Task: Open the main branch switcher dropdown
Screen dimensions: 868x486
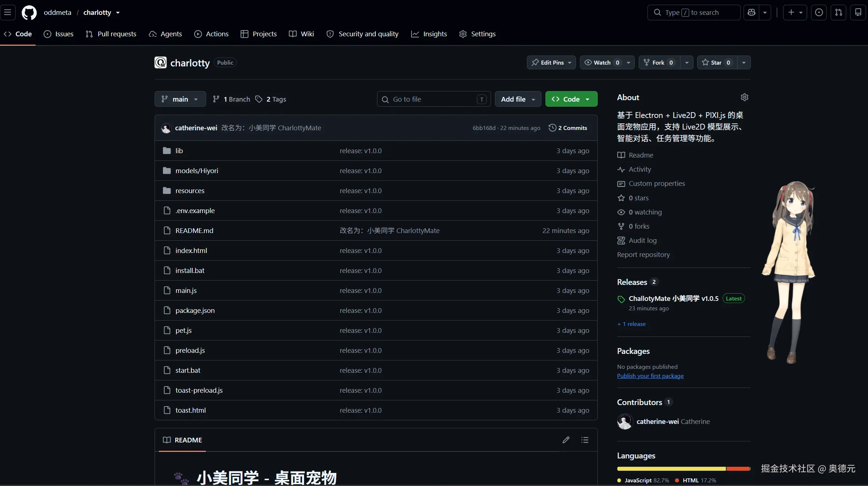Action: tap(180, 99)
